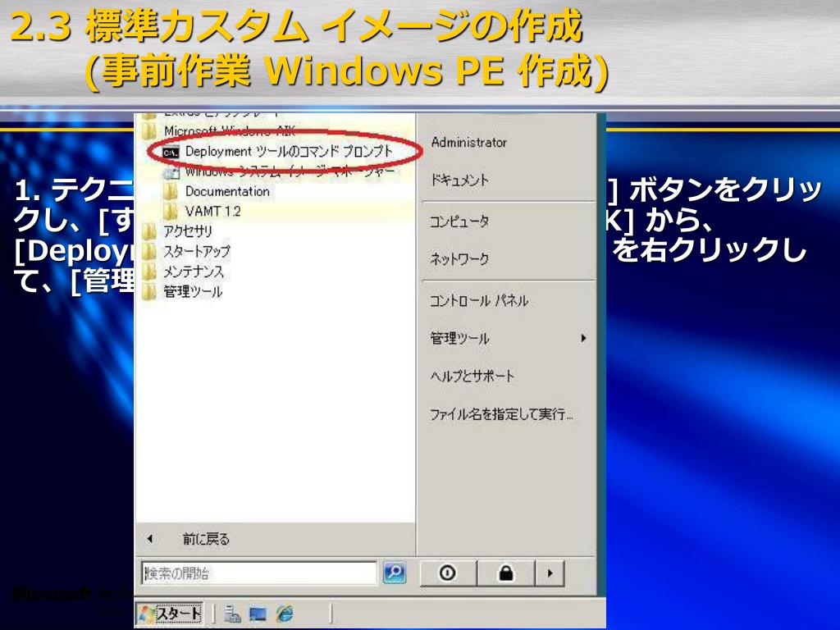Click the VAMT 1.2 folder icon

pos(171,212)
